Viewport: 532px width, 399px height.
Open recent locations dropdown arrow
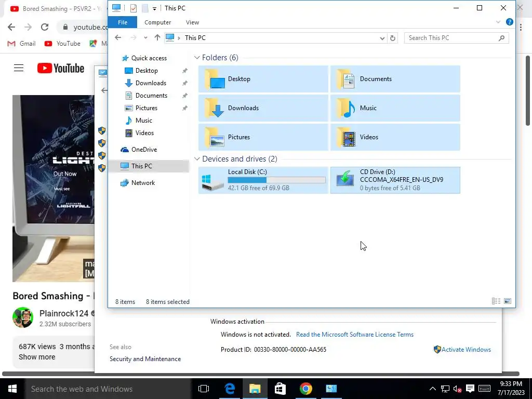click(145, 37)
